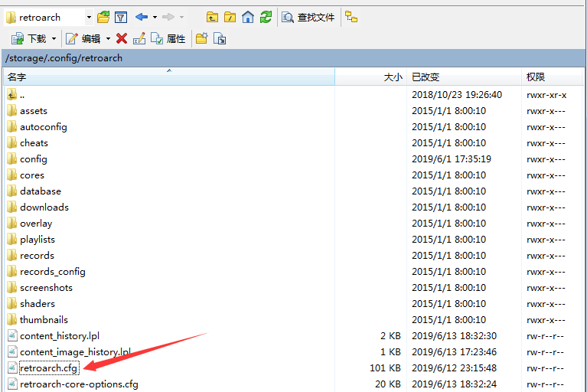The width and height of the screenshot is (587, 392).
Task: Click the database folder icon
Action: click(12, 191)
